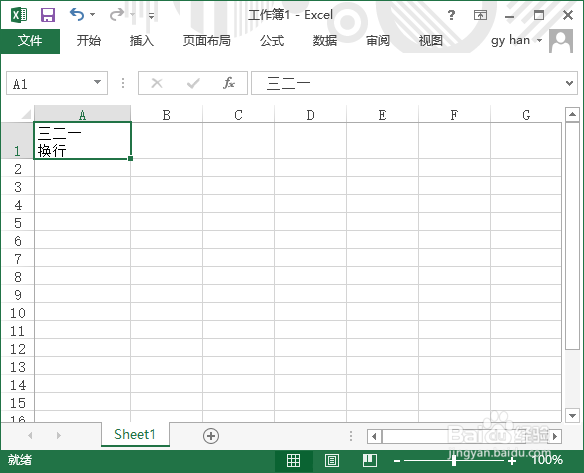584x473 pixels.
Task: Switch to the 视图 tab
Action: (431, 40)
